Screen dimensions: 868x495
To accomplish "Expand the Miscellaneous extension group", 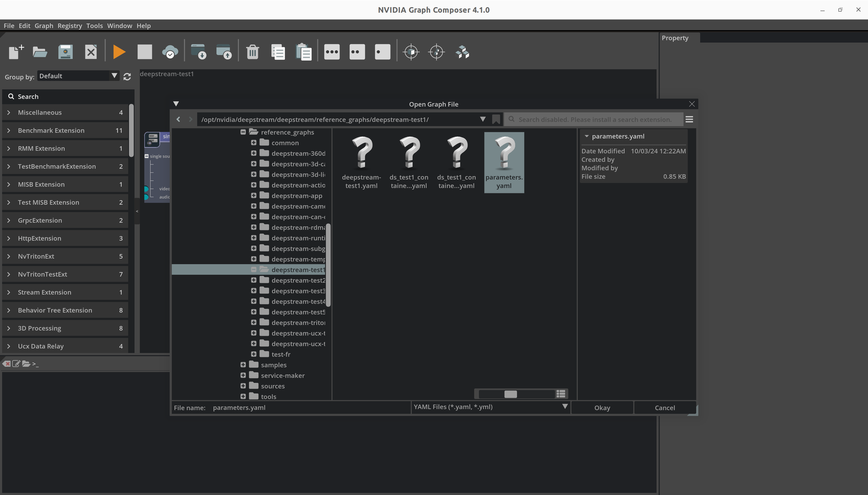I will [x=9, y=113].
